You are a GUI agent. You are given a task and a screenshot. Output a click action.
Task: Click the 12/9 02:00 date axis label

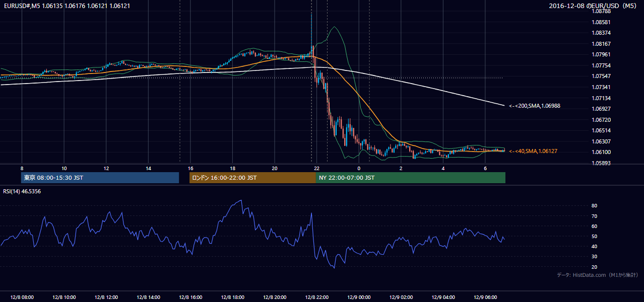pos(401,297)
